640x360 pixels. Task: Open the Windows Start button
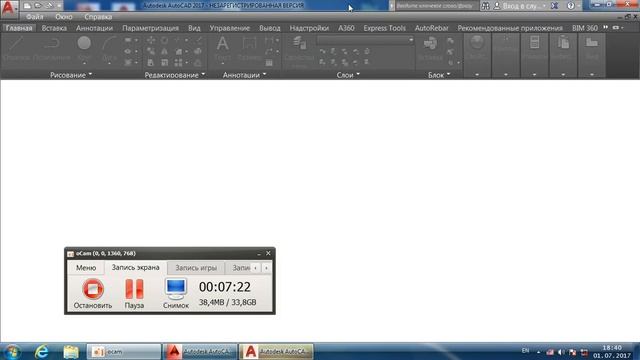[x=12, y=351]
